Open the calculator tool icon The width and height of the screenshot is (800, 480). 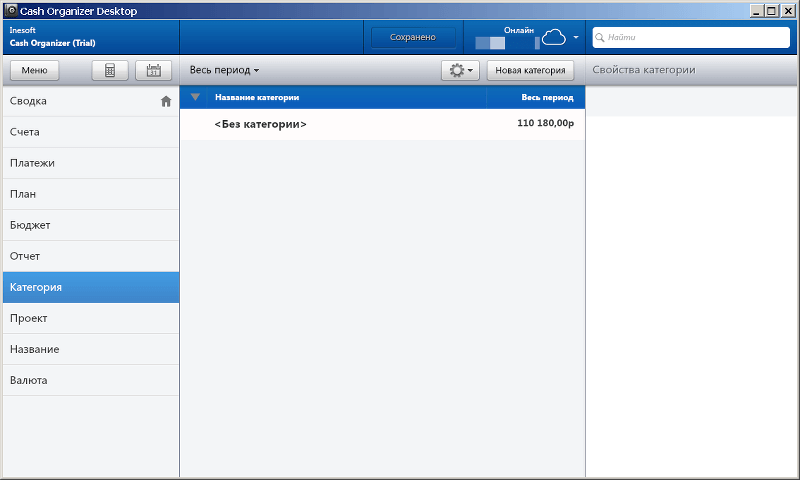[x=110, y=70]
